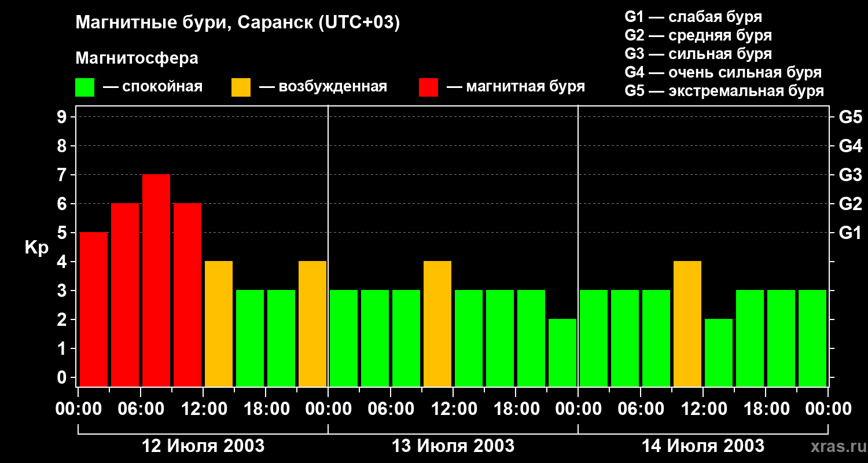Select the orange Kp 4 bar on 14 July
This screenshot has height=463, width=868.
pyautogui.click(x=687, y=324)
